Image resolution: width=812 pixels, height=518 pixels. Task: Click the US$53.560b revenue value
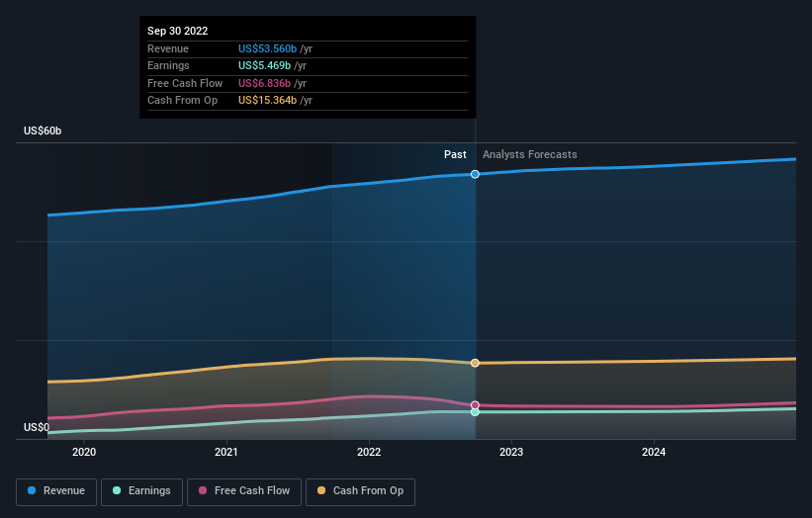[x=267, y=48]
